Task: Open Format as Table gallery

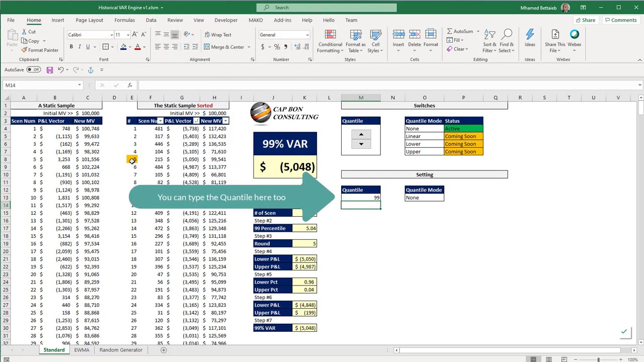Action: coord(356,41)
